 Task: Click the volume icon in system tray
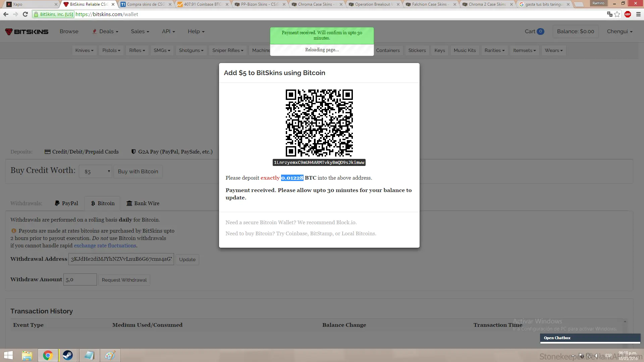point(597,356)
